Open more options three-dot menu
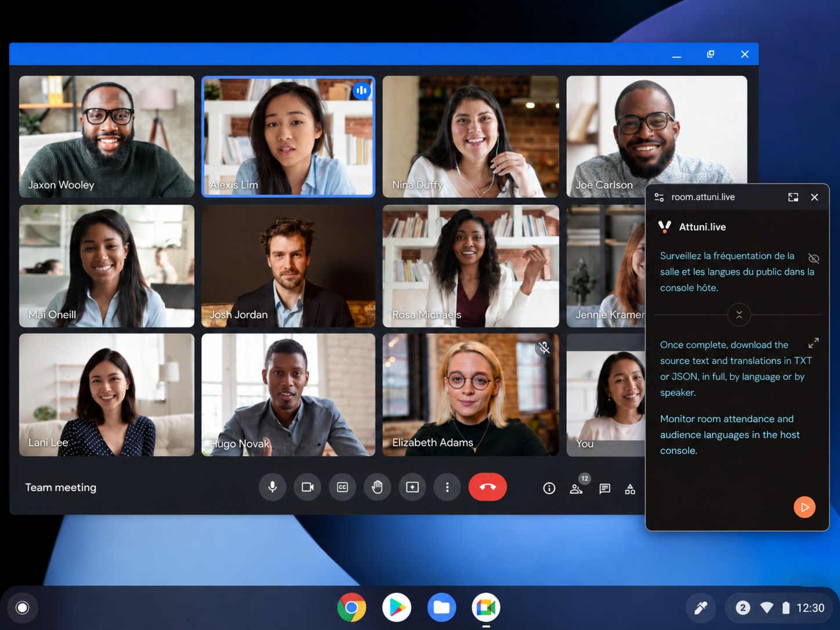This screenshot has height=630, width=840. [x=447, y=487]
